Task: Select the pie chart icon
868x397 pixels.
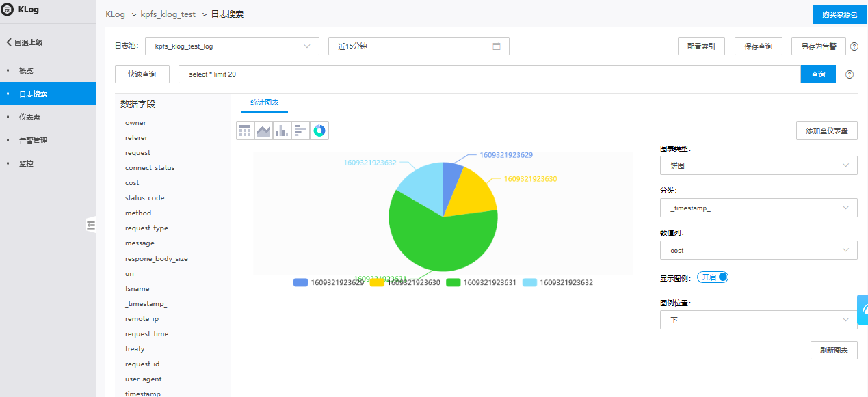Action: point(319,131)
